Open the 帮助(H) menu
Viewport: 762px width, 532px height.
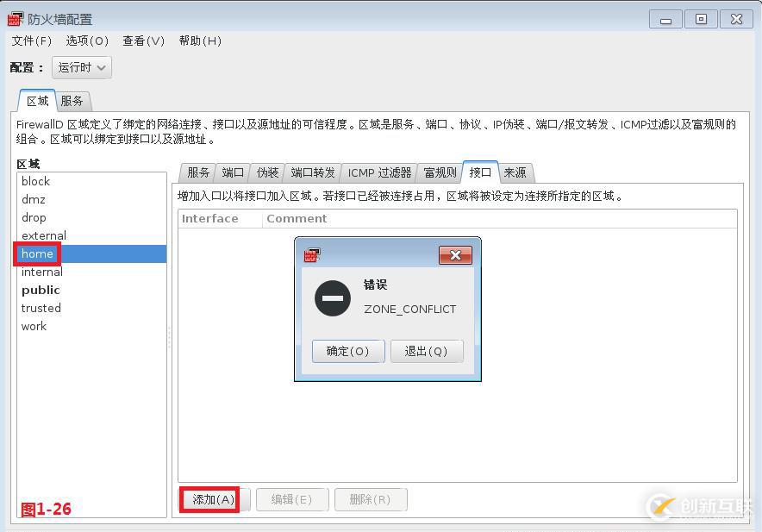(x=199, y=41)
